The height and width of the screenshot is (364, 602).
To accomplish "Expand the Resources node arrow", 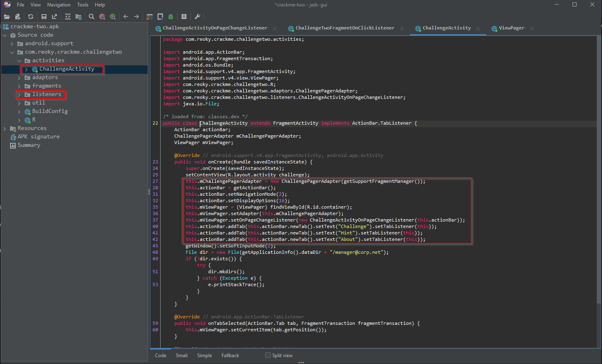I will 5,128.
